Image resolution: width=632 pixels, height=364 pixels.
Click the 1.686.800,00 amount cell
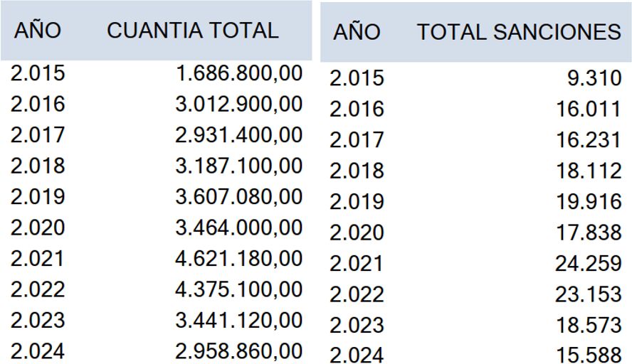point(238,73)
